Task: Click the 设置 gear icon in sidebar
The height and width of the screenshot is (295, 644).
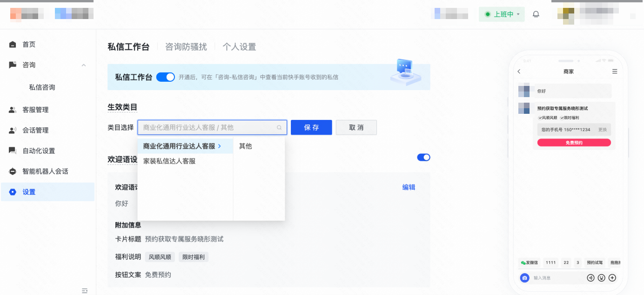Action: (x=13, y=191)
